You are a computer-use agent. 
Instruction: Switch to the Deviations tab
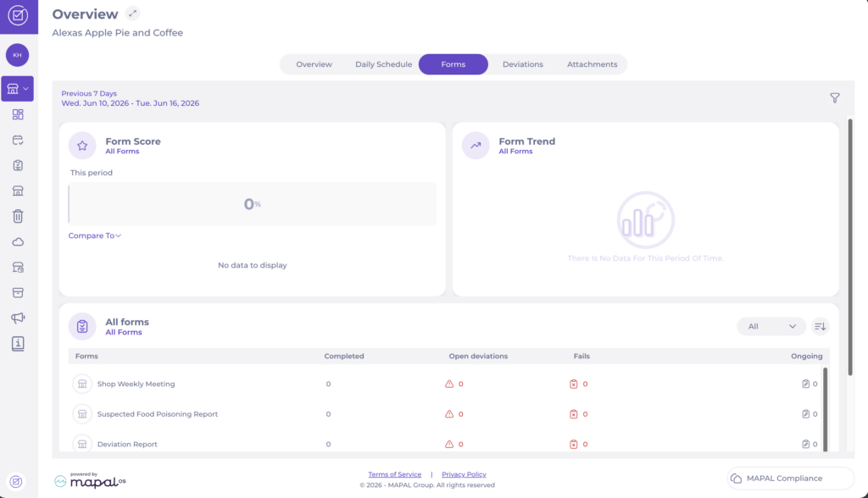coord(522,64)
